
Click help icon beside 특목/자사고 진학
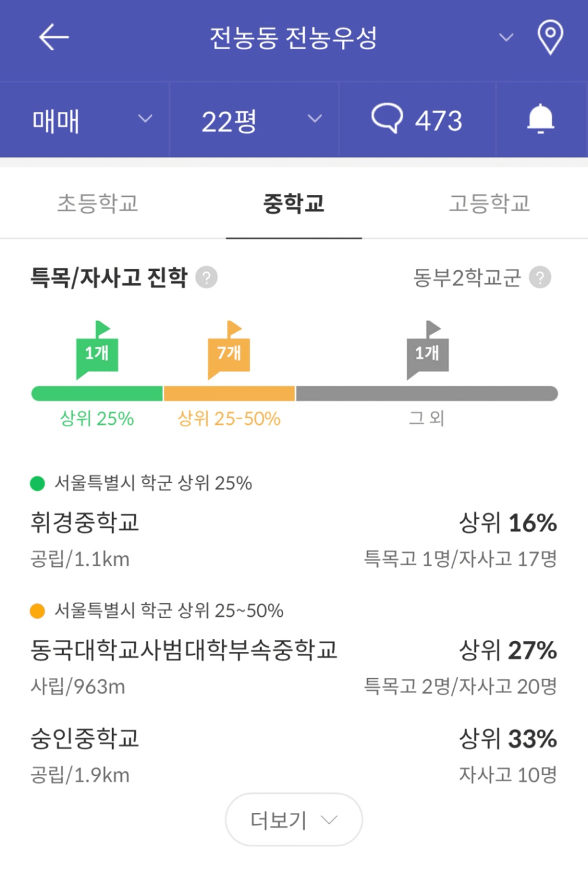tap(206, 277)
